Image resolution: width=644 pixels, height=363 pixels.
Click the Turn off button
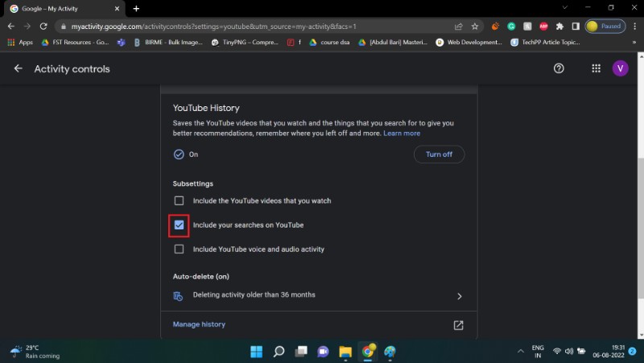439,155
